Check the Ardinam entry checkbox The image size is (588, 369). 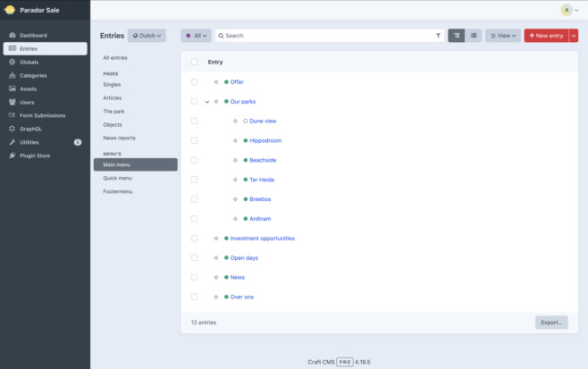(194, 218)
